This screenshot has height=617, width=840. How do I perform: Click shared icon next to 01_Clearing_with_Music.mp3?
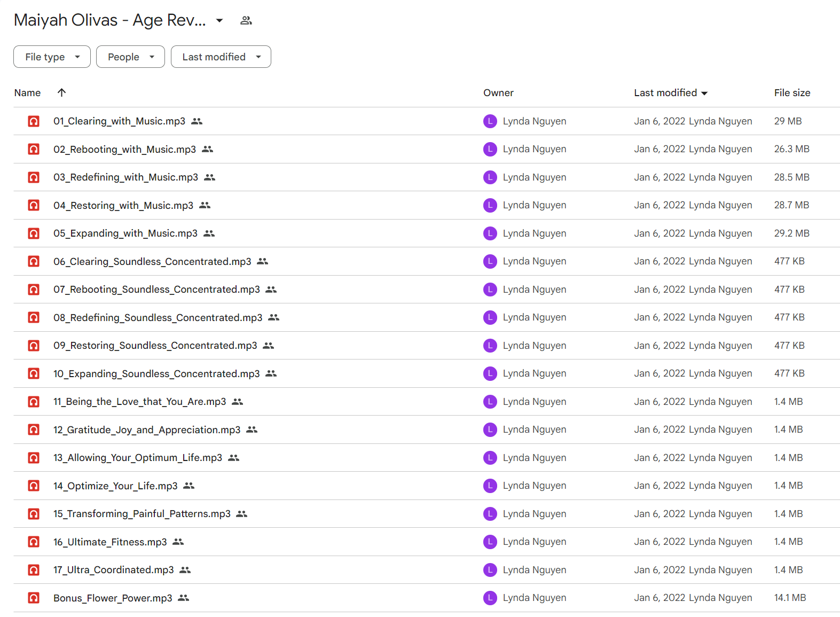197,121
